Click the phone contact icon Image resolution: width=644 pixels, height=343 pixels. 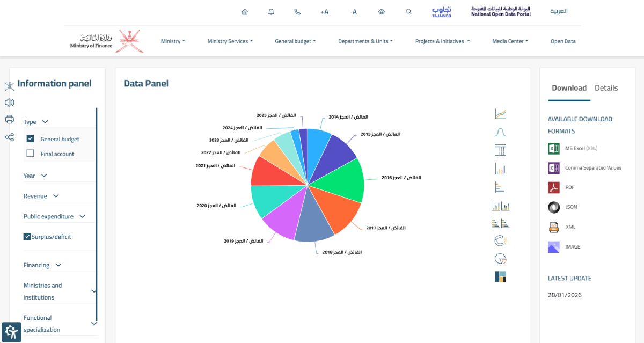click(297, 12)
